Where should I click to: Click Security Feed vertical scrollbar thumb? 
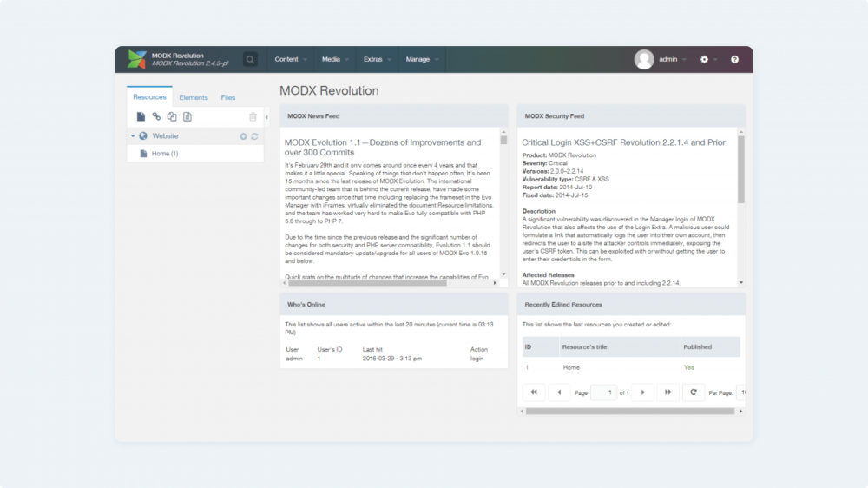pyautogui.click(x=741, y=169)
